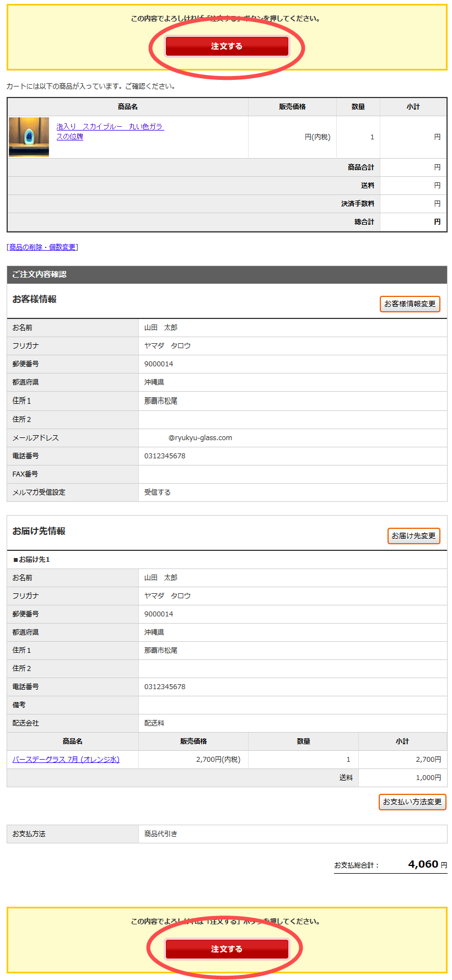
Task: Click the お客様情報 section heading
Action: coord(35,299)
